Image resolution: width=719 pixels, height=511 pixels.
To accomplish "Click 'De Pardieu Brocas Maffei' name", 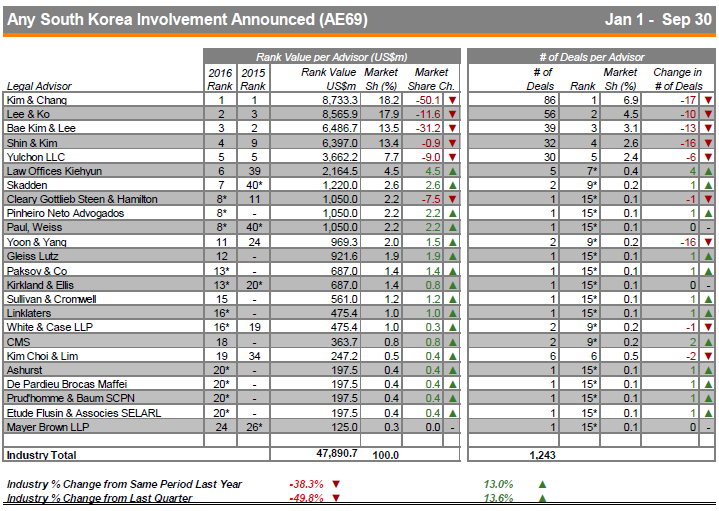I will [x=66, y=384].
